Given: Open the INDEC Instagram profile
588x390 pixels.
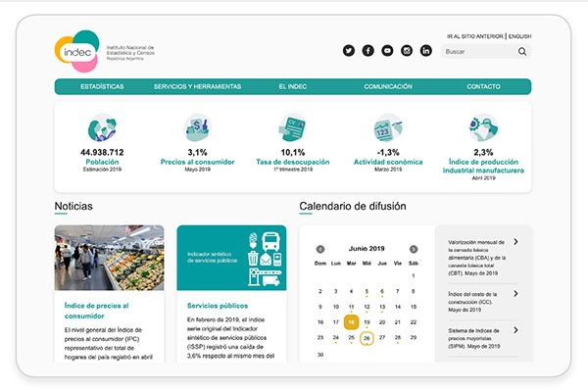Looking at the screenshot, I should click(407, 50).
